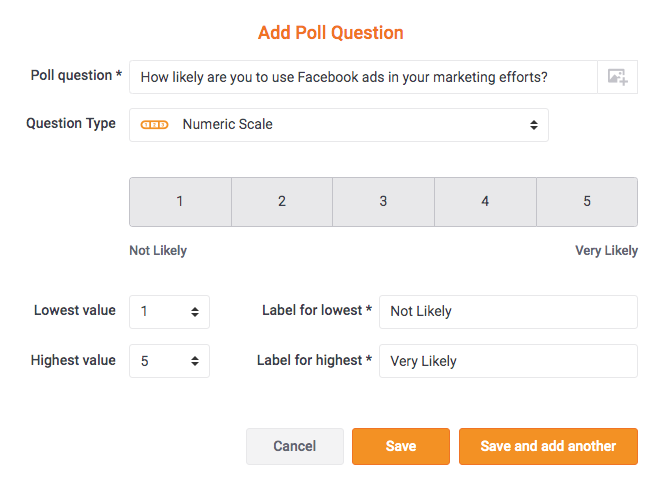Click Save and add another button
Image resolution: width=655 pixels, height=482 pixels.
point(548,446)
